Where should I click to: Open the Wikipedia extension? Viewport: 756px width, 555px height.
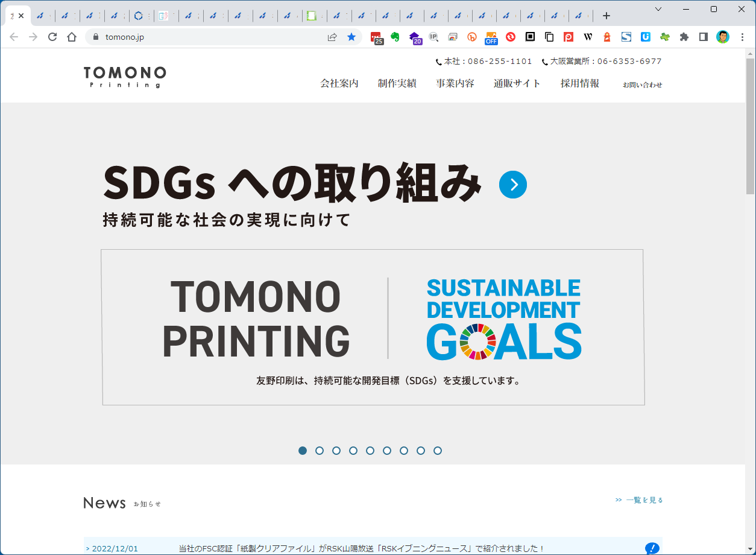pyautogui.click(x=587, y=37)
